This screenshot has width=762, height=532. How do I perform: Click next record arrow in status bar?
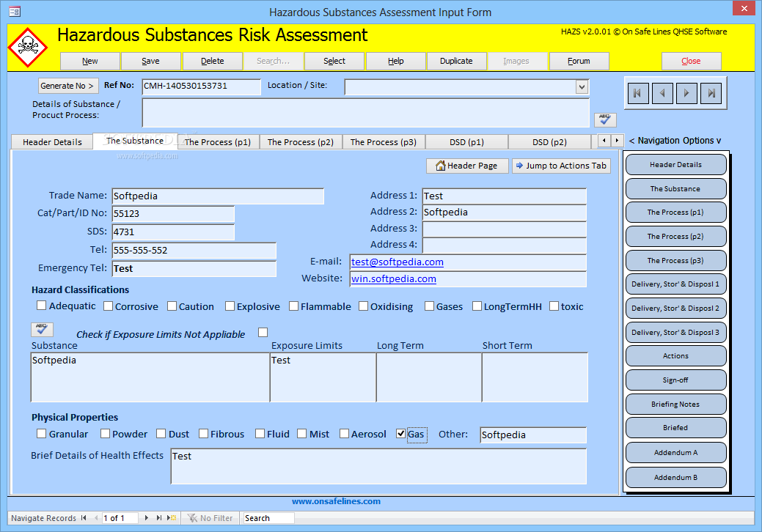146,518
